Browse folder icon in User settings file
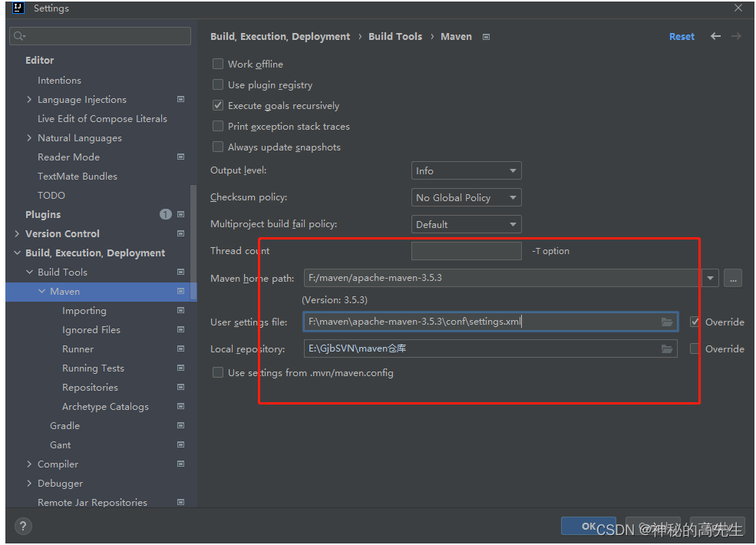This screenshot has width=756, height=545. pyautogui.click(x=667, y=322)
